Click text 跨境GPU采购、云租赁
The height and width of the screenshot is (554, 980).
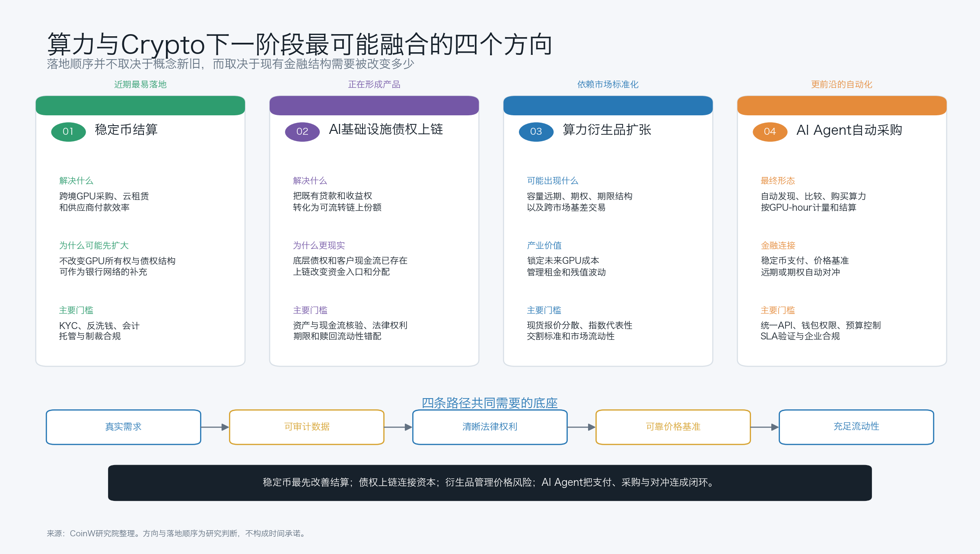click(104, 196)
